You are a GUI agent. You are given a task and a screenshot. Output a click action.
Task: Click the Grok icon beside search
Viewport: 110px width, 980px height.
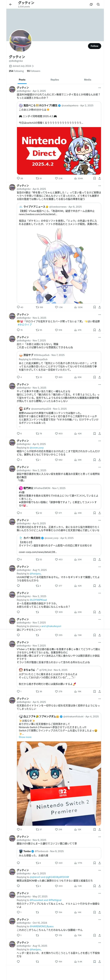(91, 5)
